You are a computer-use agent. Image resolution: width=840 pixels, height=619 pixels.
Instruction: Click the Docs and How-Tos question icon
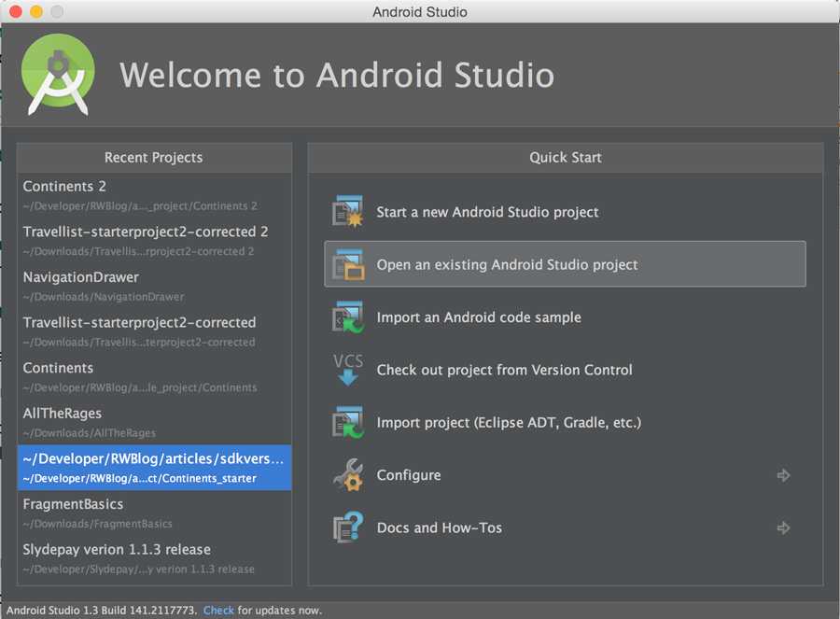click(x=348, y=528)
